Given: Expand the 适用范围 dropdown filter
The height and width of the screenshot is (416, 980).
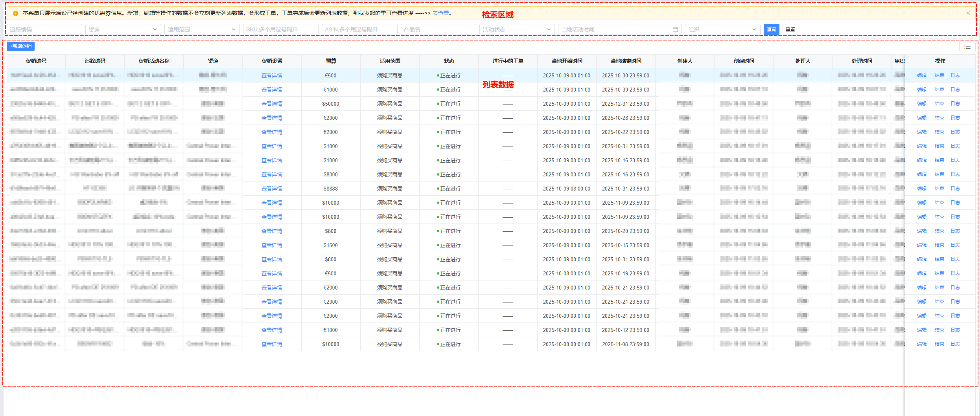Looking at the screenshot, I should 201,29.
